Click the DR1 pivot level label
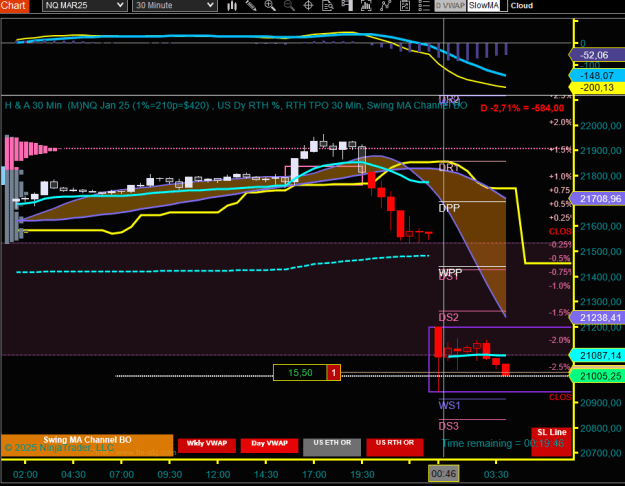Viewport: 625px width, 486px height. (x=449, y=167)
